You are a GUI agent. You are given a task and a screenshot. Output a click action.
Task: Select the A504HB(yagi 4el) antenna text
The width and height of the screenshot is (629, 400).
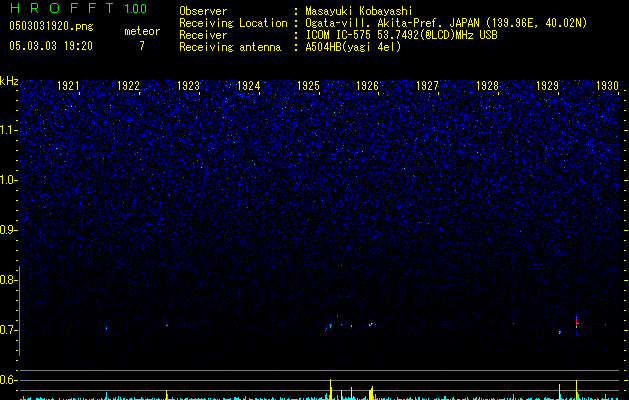[x=353, y=47]
